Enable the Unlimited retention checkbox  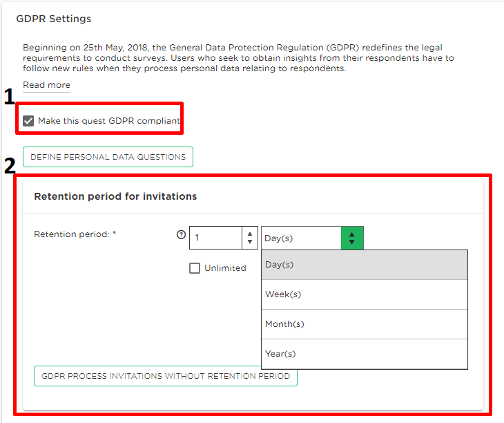click(195, 268)
